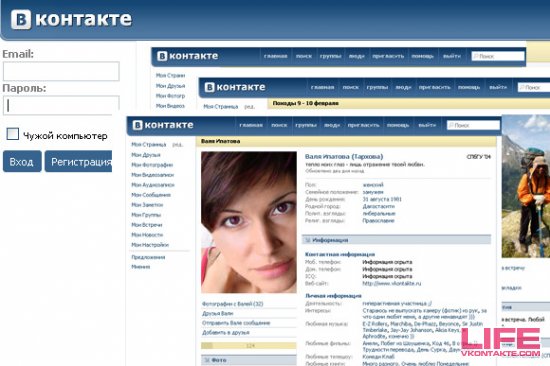Open Мои Фотографии in the front window sidebar
This screenshot has height=366, width=550.
point(152,165)
